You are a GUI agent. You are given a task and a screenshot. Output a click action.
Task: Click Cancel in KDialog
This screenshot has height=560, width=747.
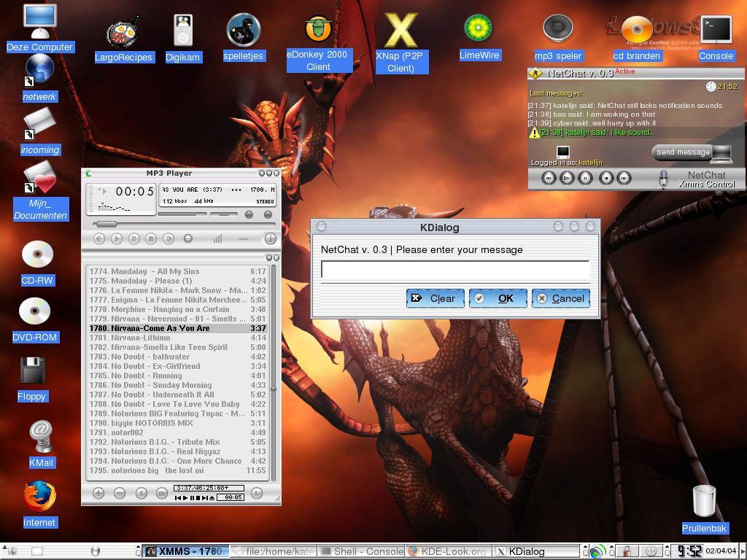(x=561, y=298)
